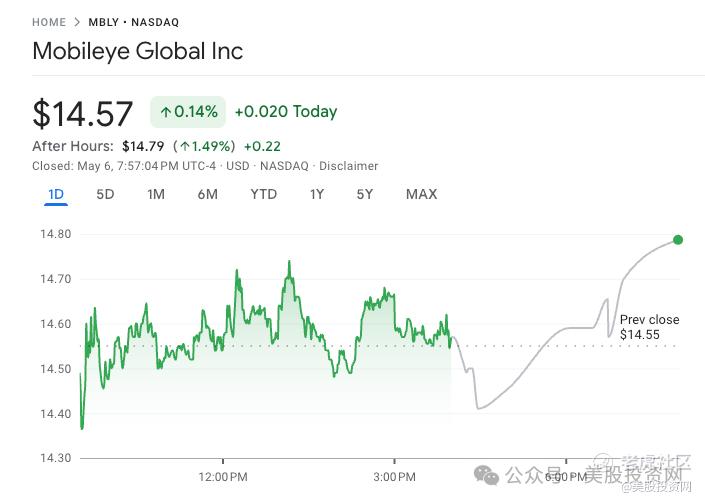Click the +0.22 after-hours change
Viewport: 705px width, 503px height.
(262, 146)
